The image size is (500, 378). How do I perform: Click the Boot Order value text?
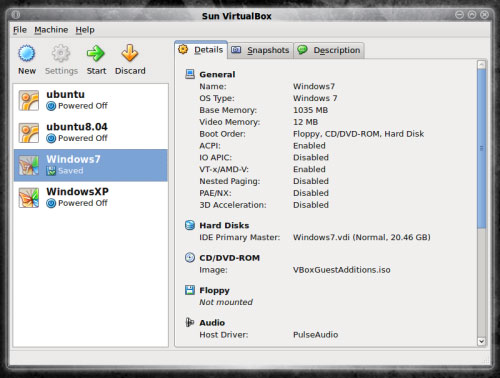point(358,134)
